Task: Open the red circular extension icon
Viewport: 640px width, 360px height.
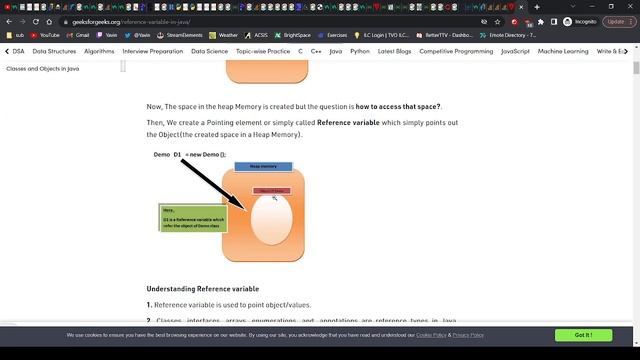Action: (x=515, y=22)
